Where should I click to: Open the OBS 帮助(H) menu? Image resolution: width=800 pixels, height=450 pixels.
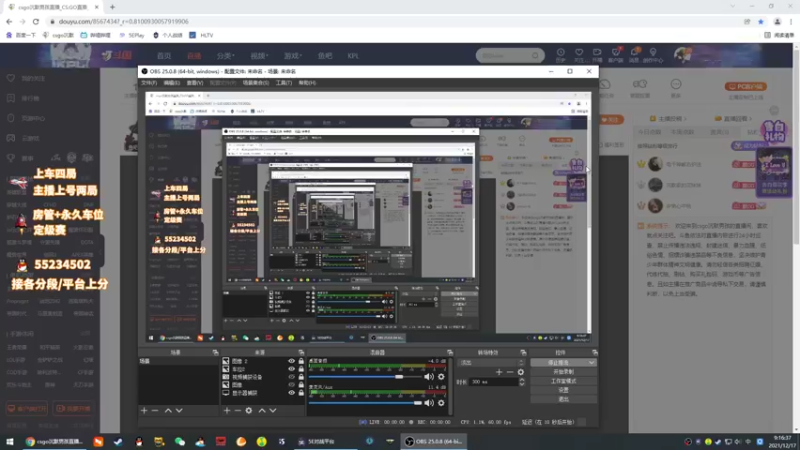click(307, 83)
